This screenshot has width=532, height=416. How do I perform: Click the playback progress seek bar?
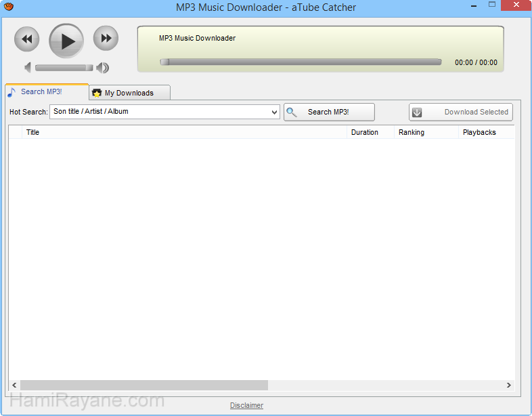coord(301,62)
